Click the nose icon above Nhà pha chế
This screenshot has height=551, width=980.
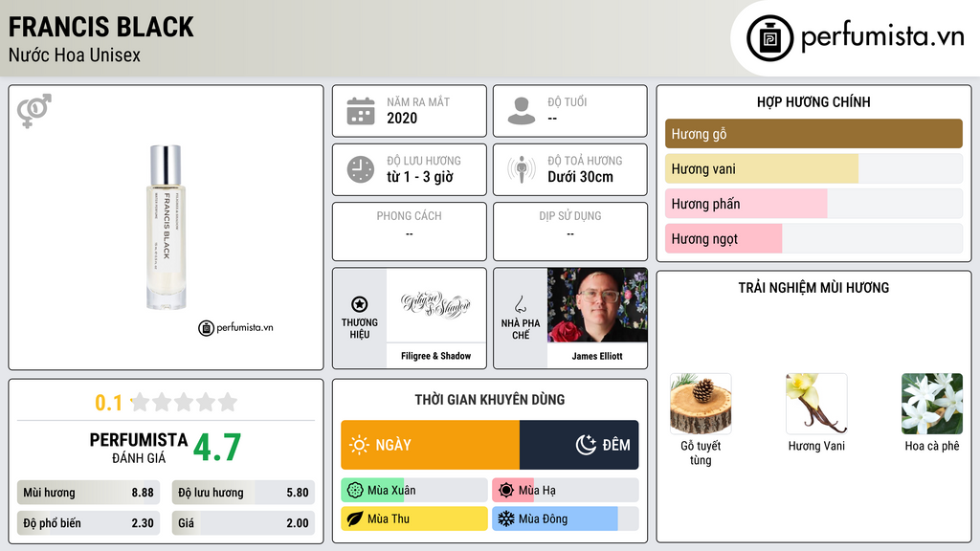click(520, 304)
